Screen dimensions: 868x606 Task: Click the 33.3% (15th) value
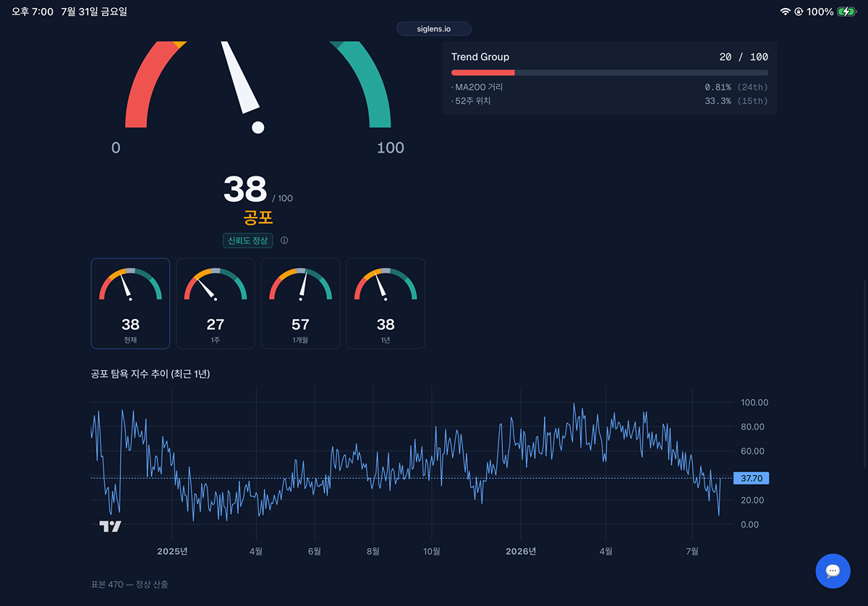click(x=736, y=101)
